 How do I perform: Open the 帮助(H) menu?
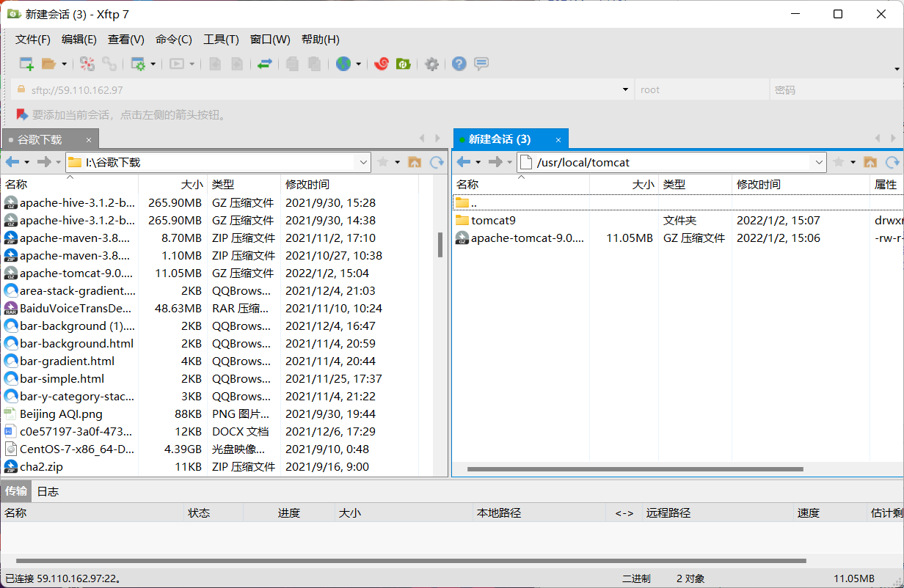320,40
